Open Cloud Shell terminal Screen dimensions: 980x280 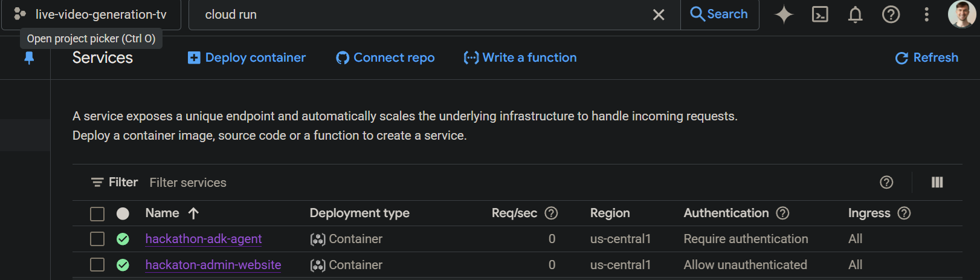(820, 15)
